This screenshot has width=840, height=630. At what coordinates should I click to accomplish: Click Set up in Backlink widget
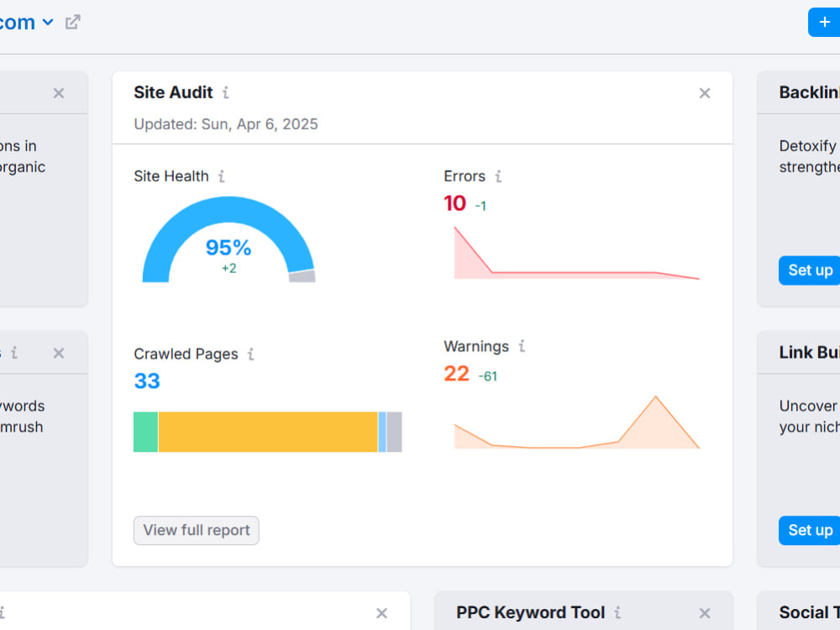pos(810,270)
